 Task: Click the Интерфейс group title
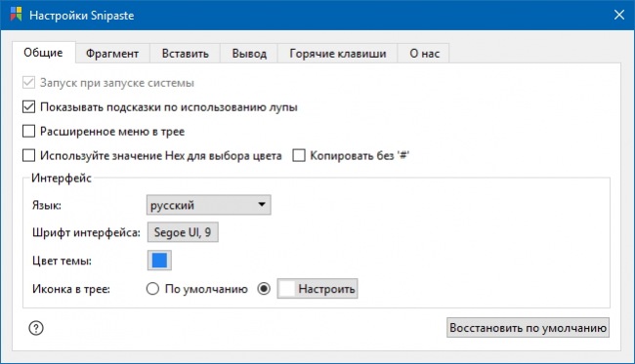coord(62,178)
